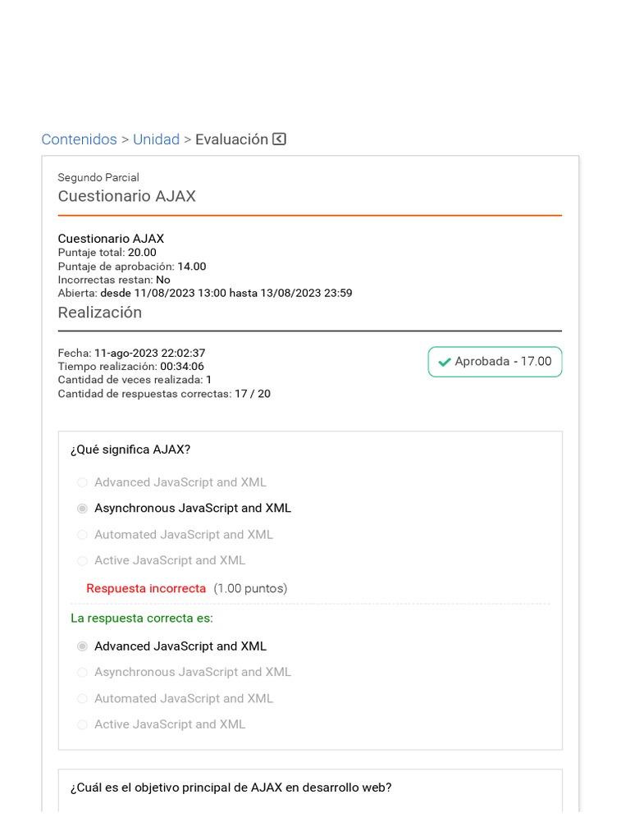The image size is (630, 840).
Task: Select Advanced JavaScript radio under correct answer
Action: [82, 646]
